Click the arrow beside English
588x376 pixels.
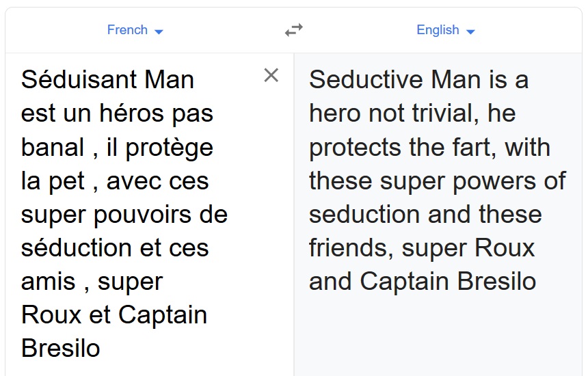tap(470, 31)
